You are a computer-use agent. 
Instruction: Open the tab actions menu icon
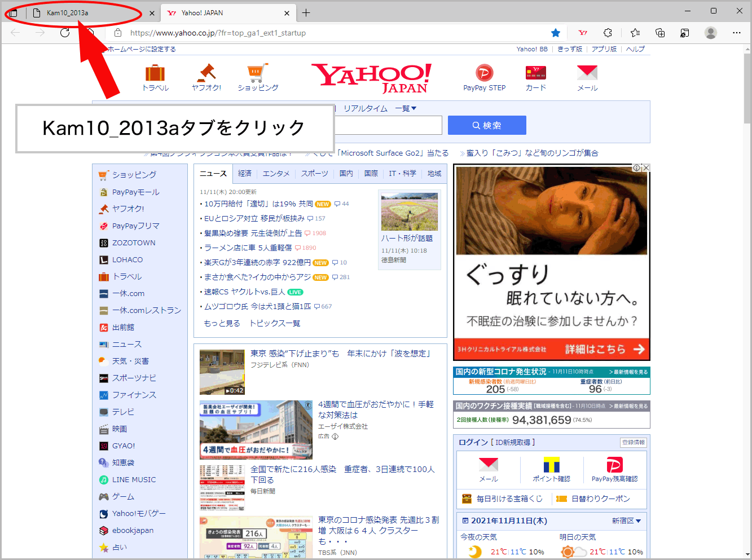(x=12, y=13)
